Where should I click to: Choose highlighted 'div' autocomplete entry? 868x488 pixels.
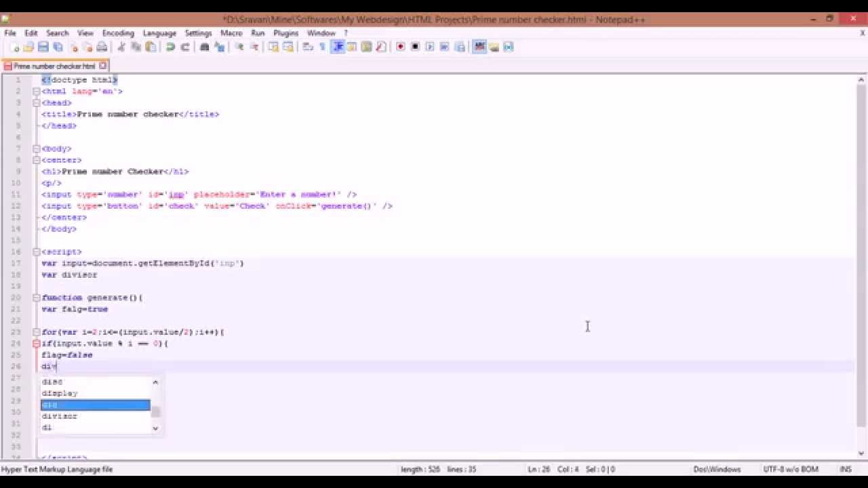(x=95, y=405)
